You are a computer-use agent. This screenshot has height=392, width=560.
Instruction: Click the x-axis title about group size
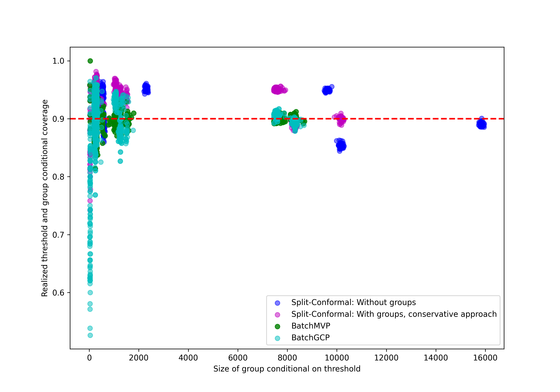pos(287,369)
